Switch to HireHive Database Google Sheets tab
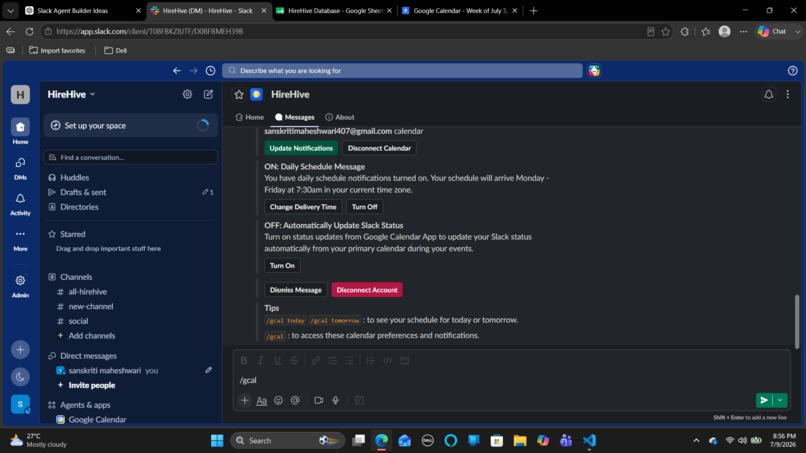This screenshot has width=806, height=453. point(334,10)
